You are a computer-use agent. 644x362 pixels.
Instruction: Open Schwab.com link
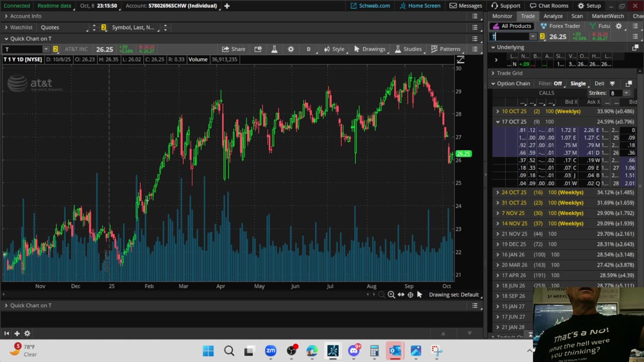(370, 6)
